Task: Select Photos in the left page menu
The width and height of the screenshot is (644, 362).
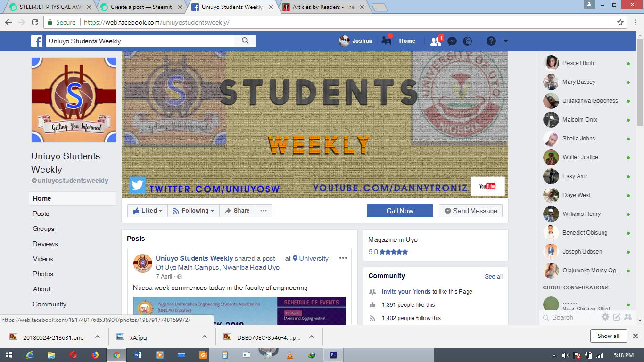Action: pos(43,274)
